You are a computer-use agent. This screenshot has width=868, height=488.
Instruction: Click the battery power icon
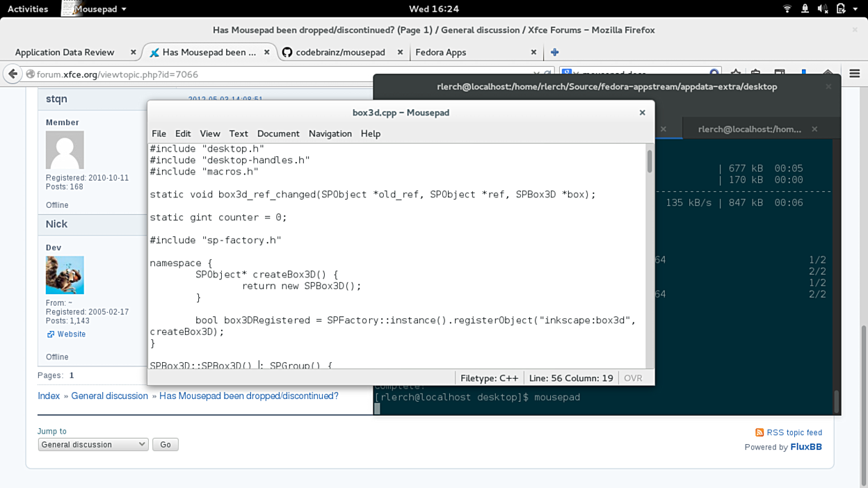pos(841,9)
